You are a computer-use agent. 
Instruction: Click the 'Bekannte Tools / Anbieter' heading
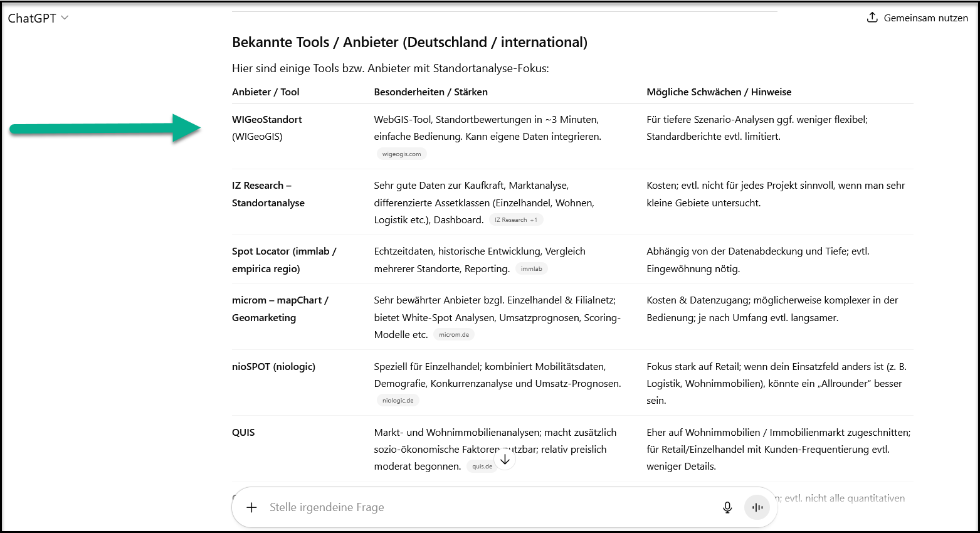(x=409, y=42)
